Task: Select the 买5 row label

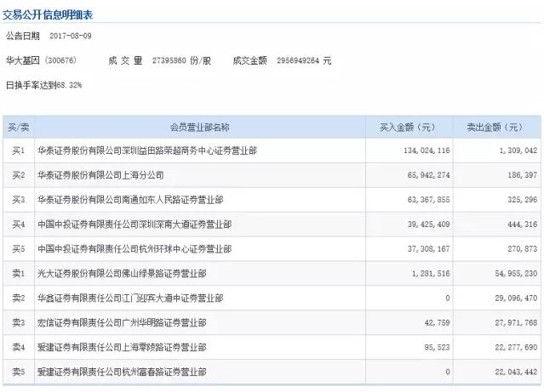Action: point(19,249)
